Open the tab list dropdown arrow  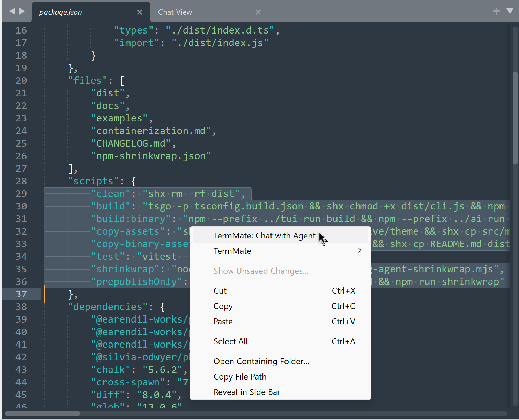click(x=510, y=11)
